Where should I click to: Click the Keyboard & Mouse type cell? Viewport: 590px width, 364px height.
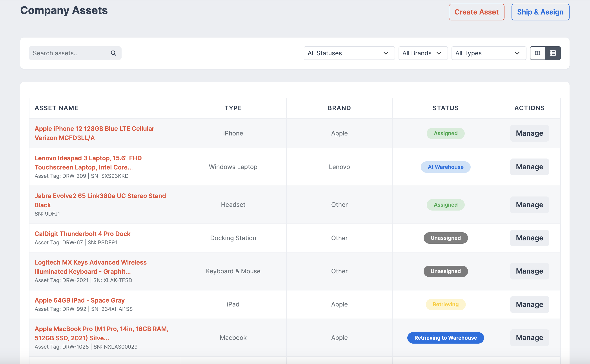pyautogui.click(x=233, y=271)
